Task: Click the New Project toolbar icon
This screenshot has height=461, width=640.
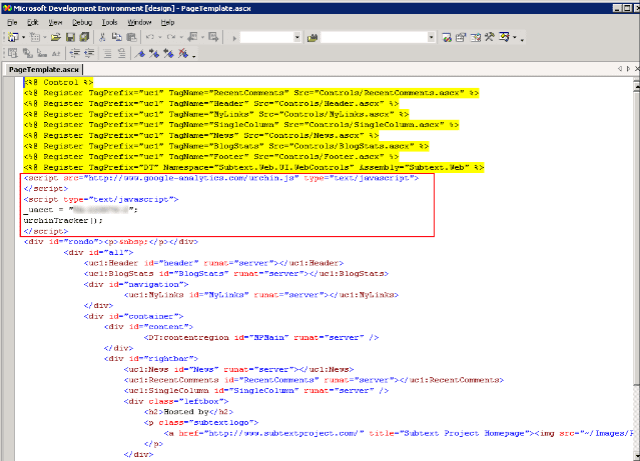Action: (x=13, y=38)
